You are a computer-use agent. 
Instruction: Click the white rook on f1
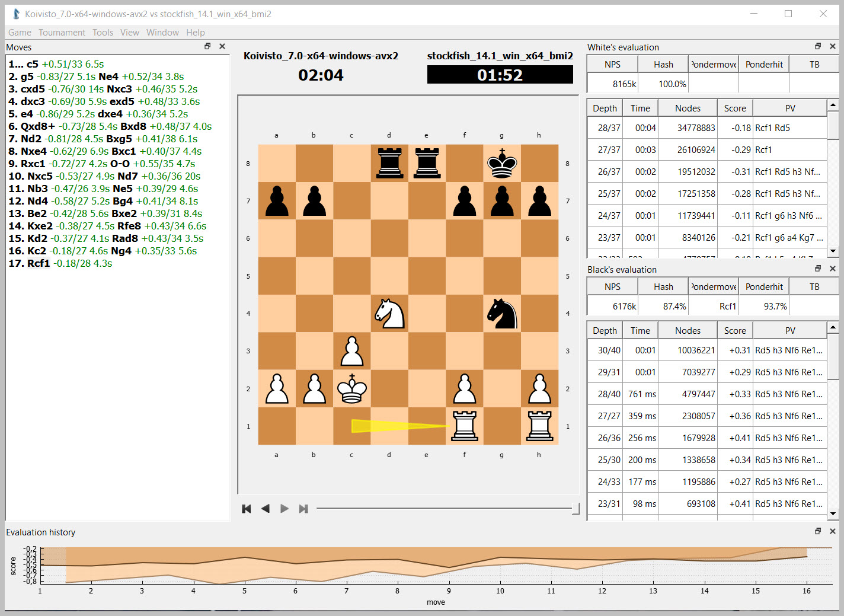[x=465, y=426]
